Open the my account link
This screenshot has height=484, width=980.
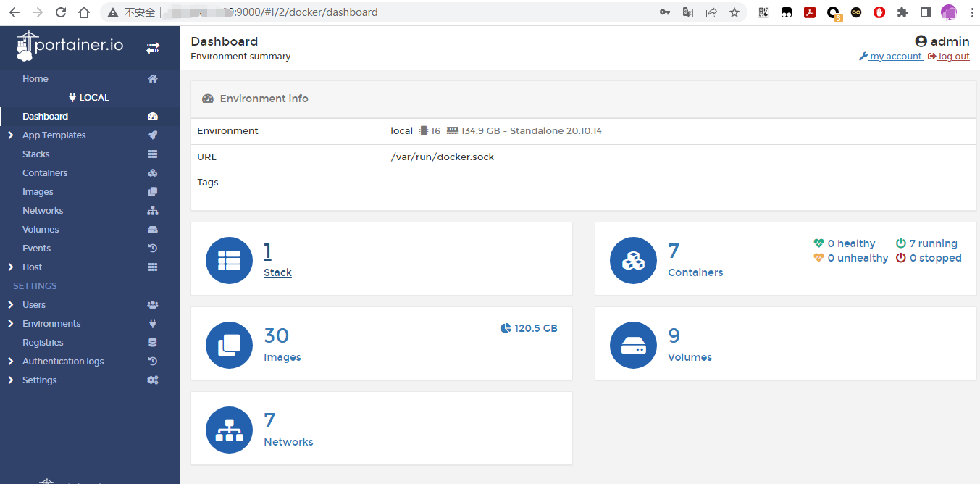(895, 57)
